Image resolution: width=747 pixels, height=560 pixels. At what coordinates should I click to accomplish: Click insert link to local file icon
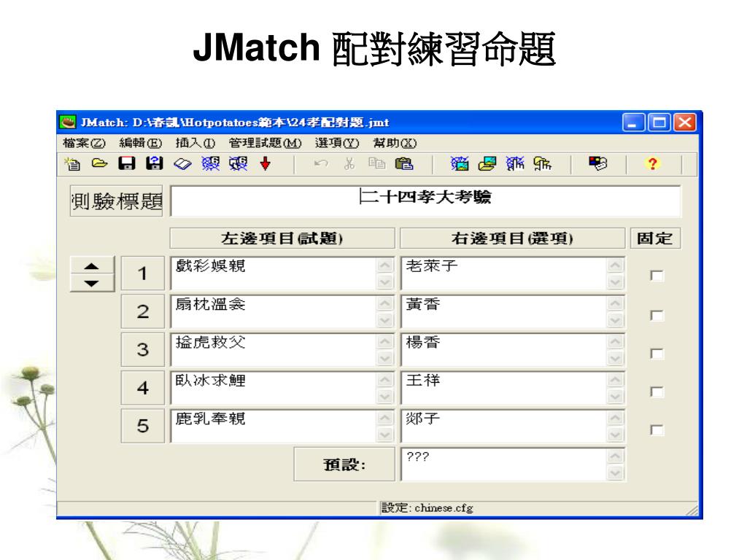[542, 163]
